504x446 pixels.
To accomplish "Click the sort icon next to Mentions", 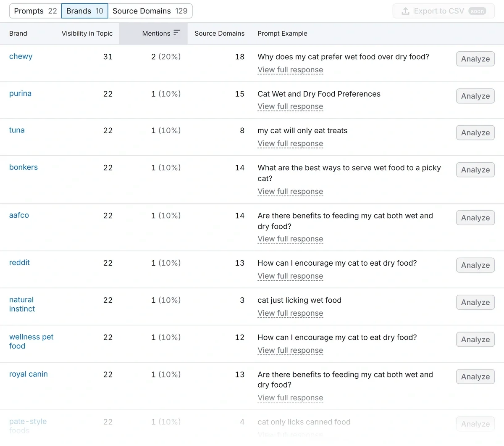I will [x=177, y=33].
